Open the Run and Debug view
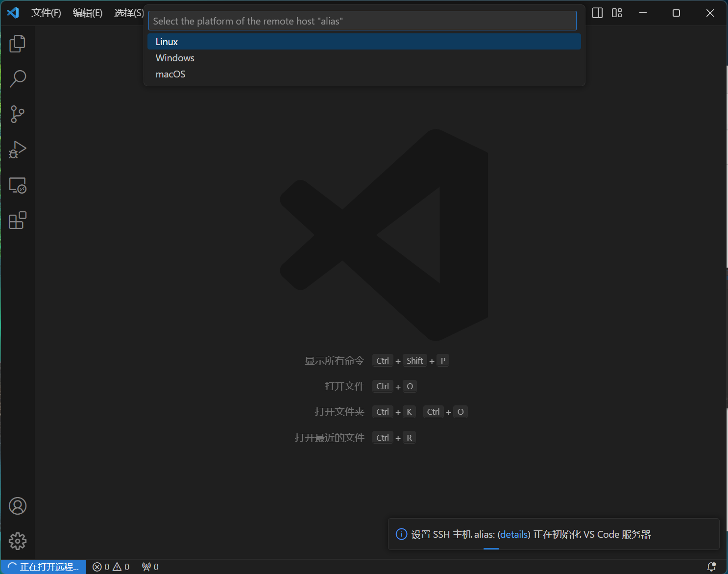Image resolution: width=728 pixels, height=574 pixels. [x=18, y=150]
